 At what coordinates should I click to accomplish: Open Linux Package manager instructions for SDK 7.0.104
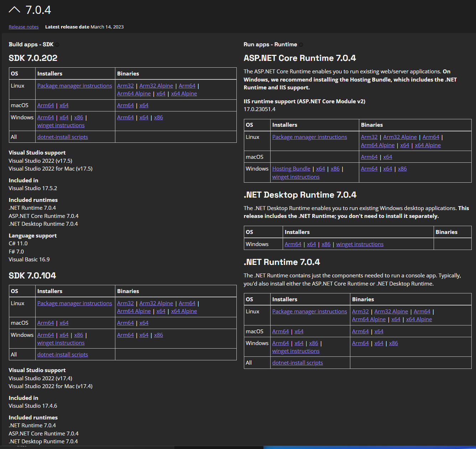click(75, 303)
